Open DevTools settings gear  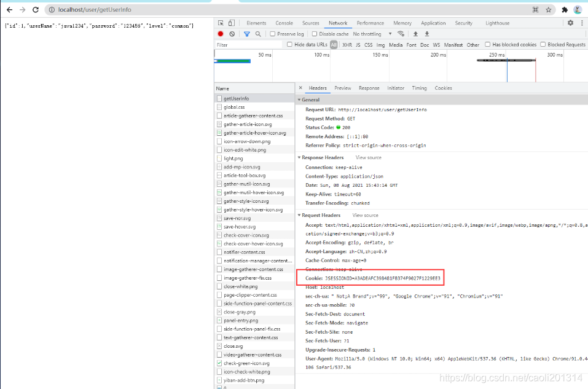tap(570, 23)
